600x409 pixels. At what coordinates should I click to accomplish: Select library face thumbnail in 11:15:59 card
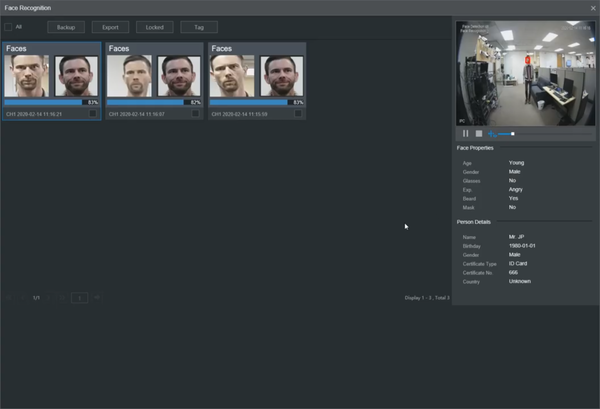click(282, 76)
